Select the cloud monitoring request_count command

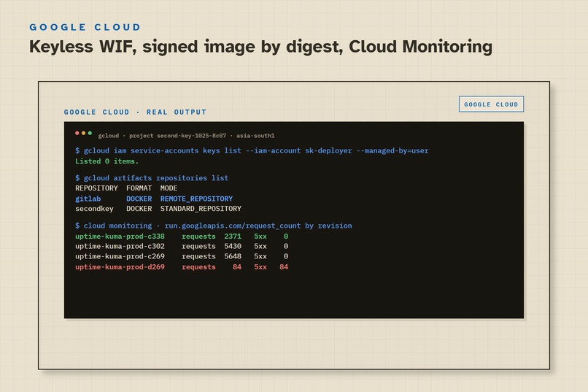tap(213, 226)
